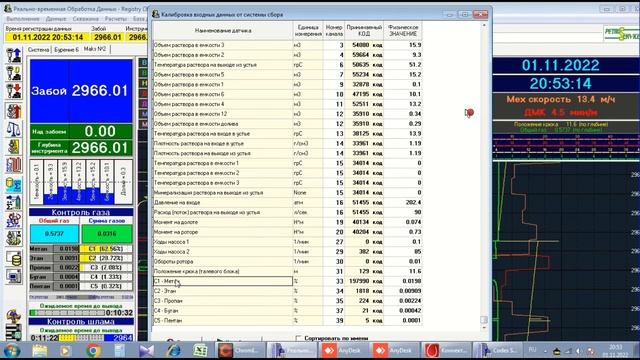Click the rig icon with yellow zero
Viewport: 640px width, 360px height.
[13, 73]
